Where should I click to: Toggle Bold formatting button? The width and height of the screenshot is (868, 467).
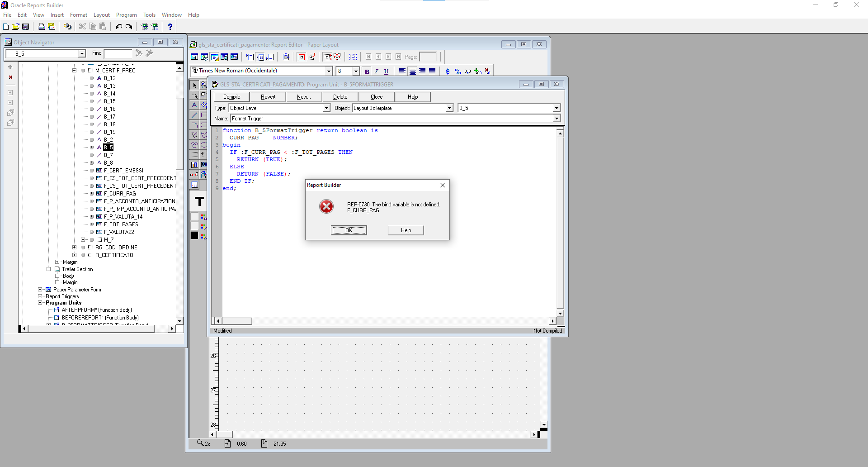pos(367,71)
